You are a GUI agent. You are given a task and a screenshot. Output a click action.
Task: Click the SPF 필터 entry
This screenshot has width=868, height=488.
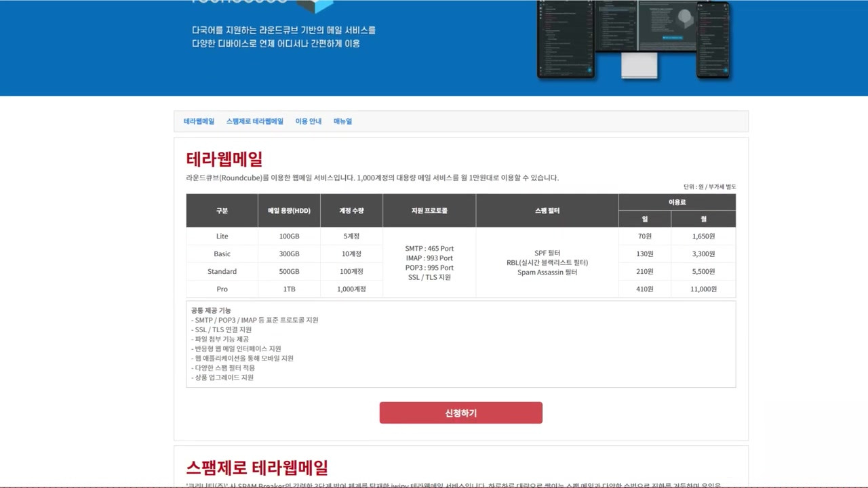click(x=547, y=253)
